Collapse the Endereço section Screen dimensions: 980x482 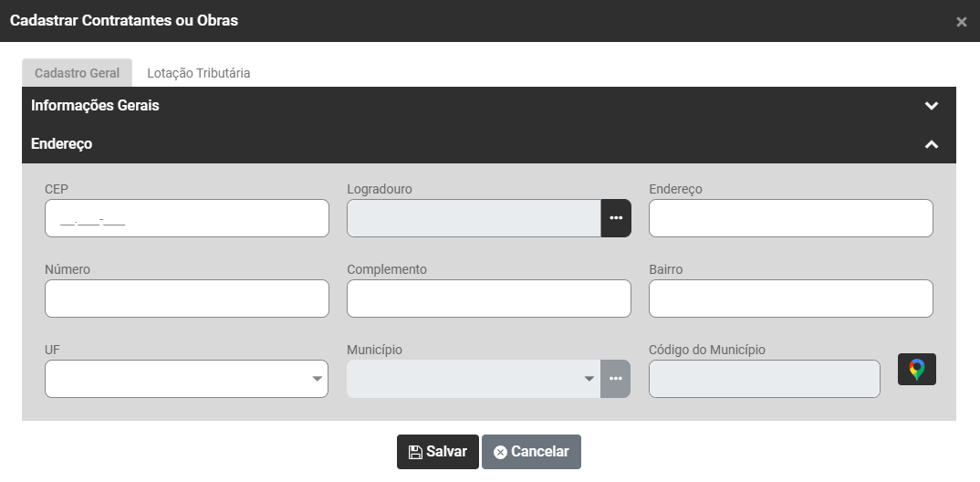click(931, 144)
